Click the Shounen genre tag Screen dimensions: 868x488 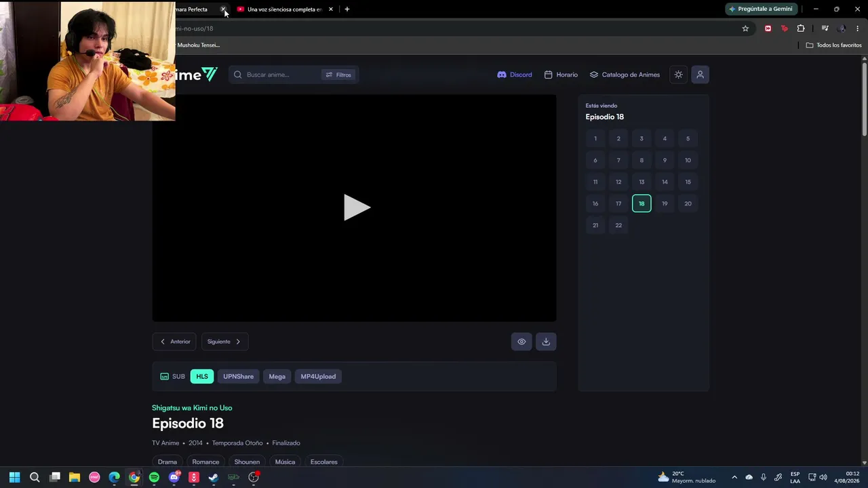tap(247, 462)
